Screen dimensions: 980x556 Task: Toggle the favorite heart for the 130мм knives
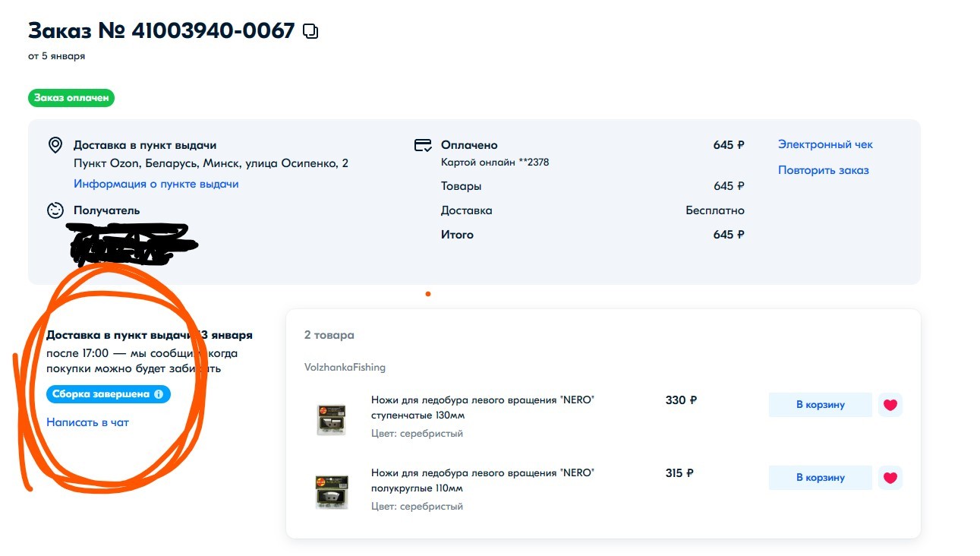click(890, 405)
